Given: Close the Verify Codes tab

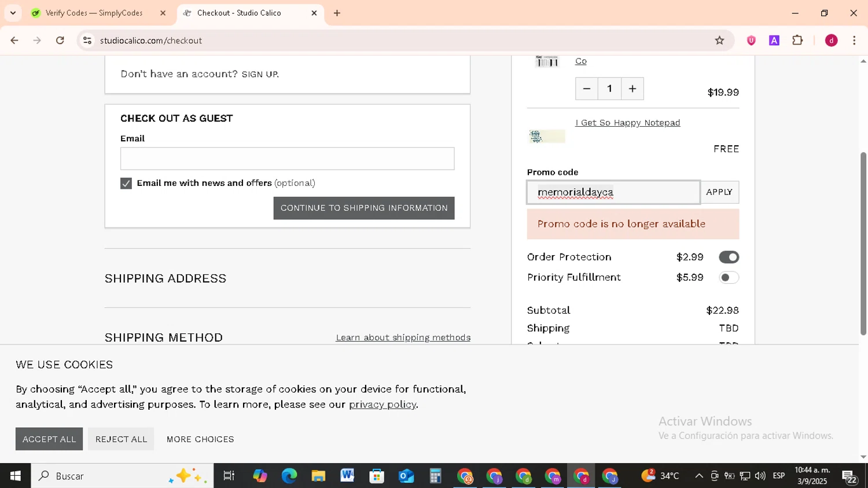Looking at the screenshot, I should [x=163, y=13].
